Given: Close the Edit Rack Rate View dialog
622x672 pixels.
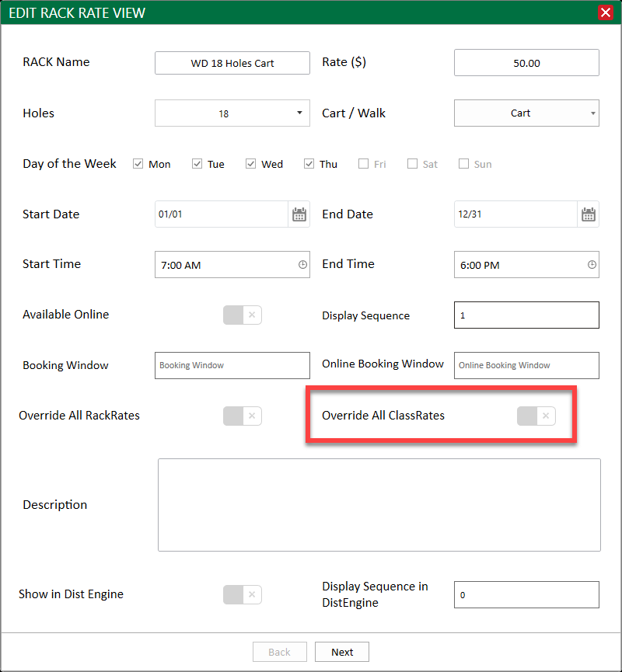Looking at the screenshot, I should (605, 12).
